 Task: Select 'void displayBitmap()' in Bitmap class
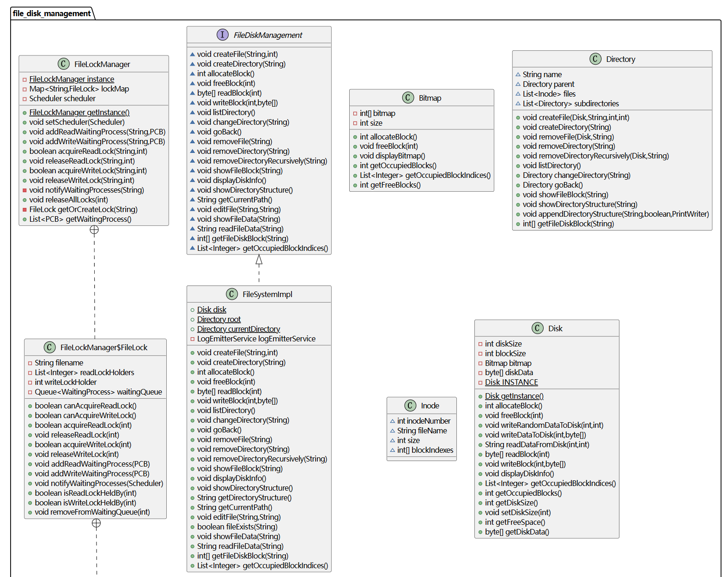pyautogui.click(x=392, y=156)
